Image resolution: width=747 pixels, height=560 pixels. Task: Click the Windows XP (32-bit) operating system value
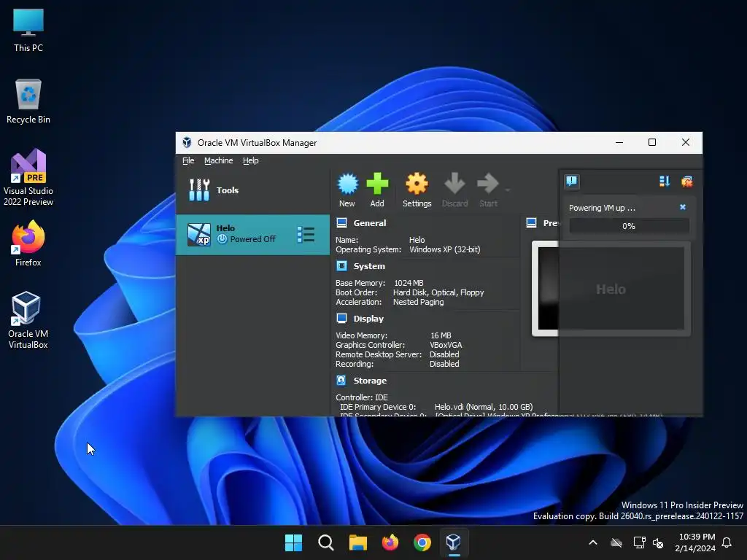tap(445, 249)
